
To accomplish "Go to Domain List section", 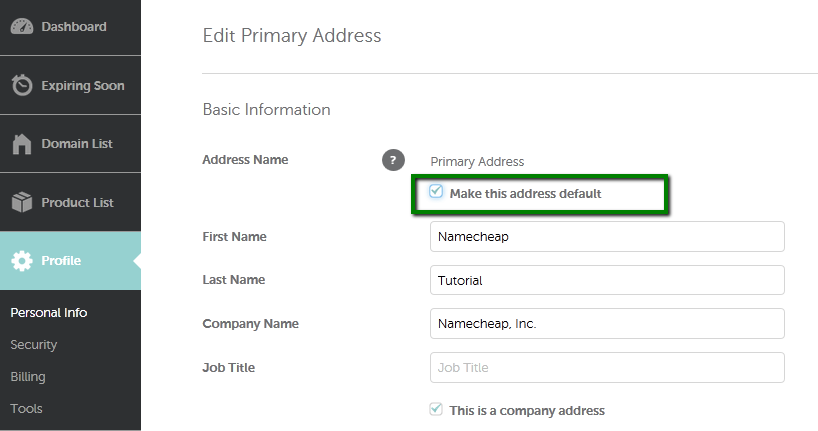I will pos(70,143).
